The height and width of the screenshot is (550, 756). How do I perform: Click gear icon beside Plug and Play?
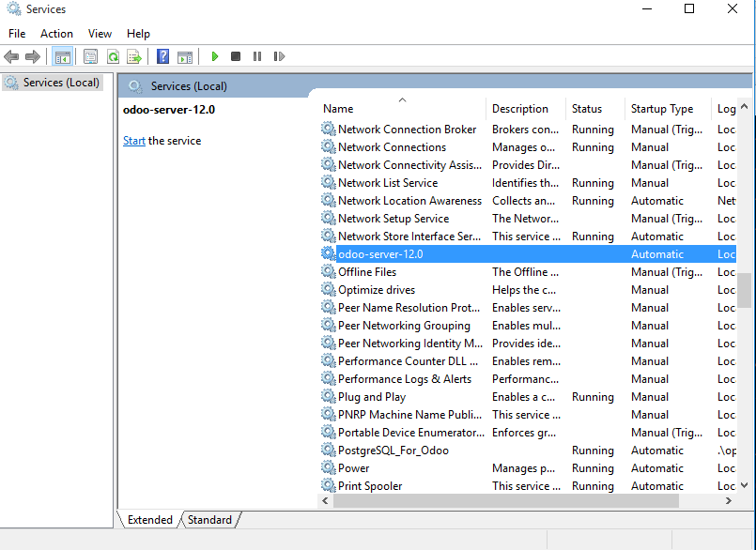(329, 396)
